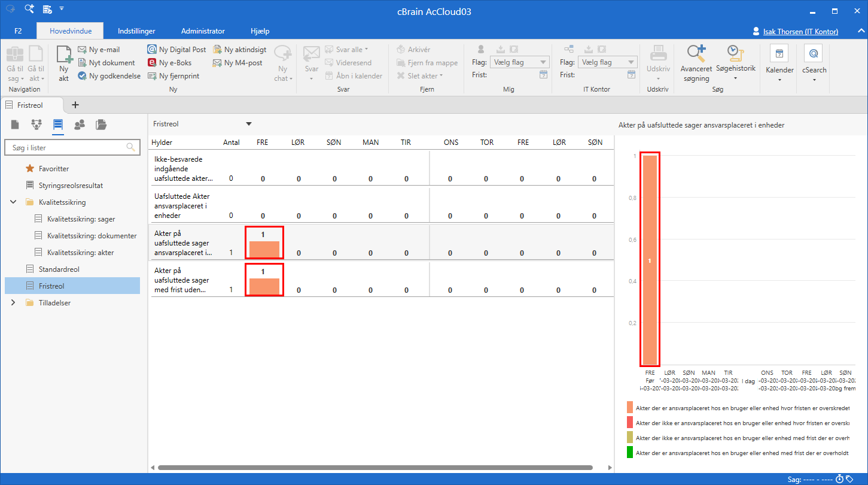868x485 pixels.
Task: Create a Nyt dokument
Action: tap(108, 62)
